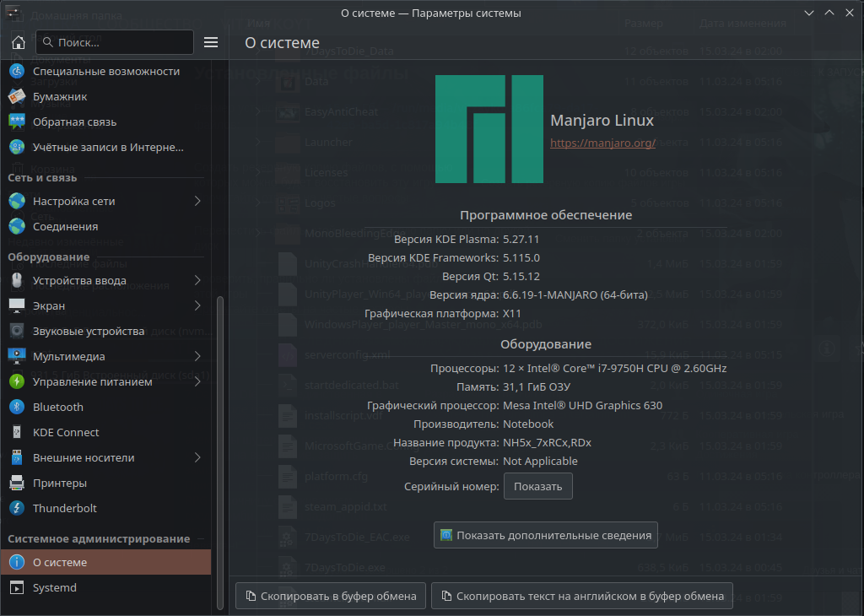Click the Systemd icon in sidebar
864x616 pixels.
click(x=17, y=588)
